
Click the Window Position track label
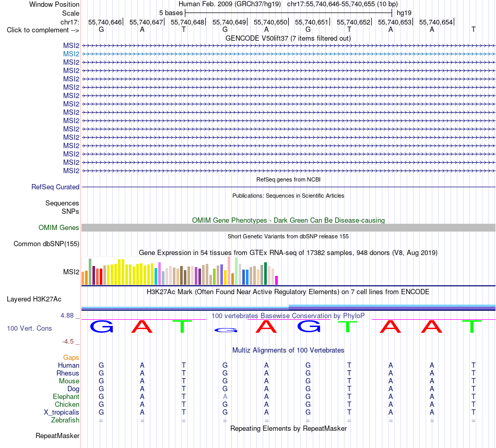[54, 4]
